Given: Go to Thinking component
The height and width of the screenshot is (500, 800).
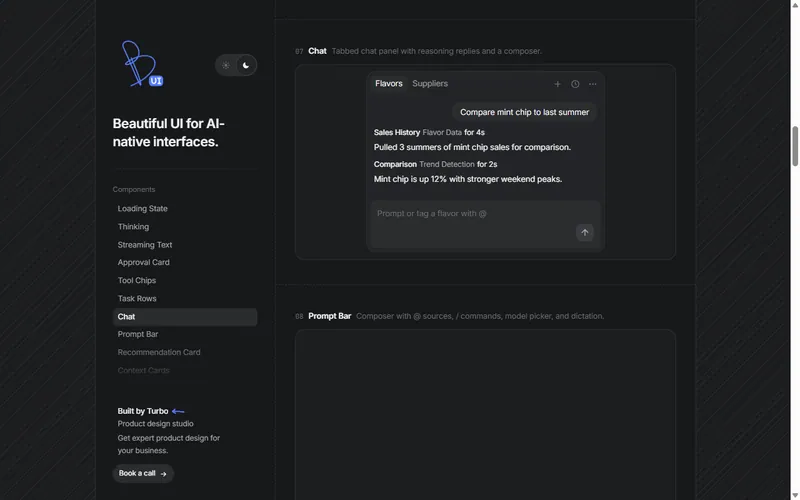Looking at the screenshot, I should (x=133, y=227).
